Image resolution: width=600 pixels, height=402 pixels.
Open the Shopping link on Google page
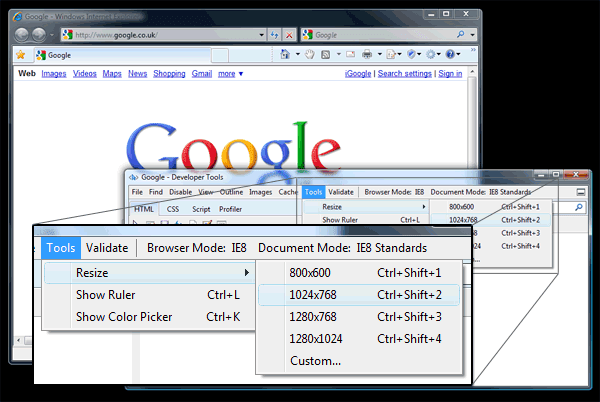pyautogui.click(x=169, y=73)
